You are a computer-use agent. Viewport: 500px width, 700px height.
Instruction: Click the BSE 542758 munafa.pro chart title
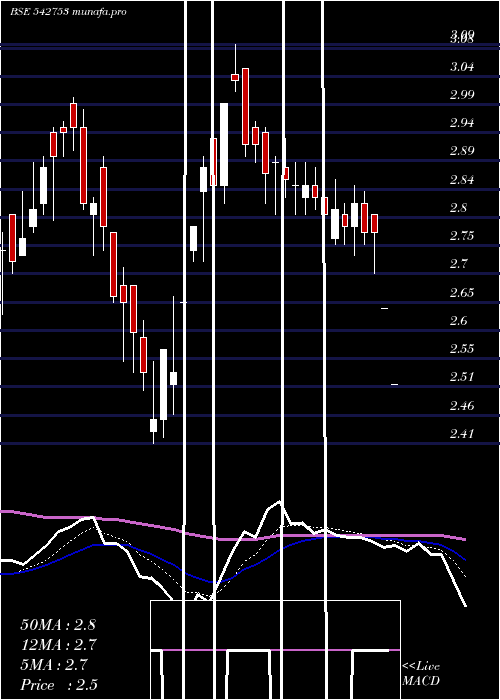[x=68, y=12]
